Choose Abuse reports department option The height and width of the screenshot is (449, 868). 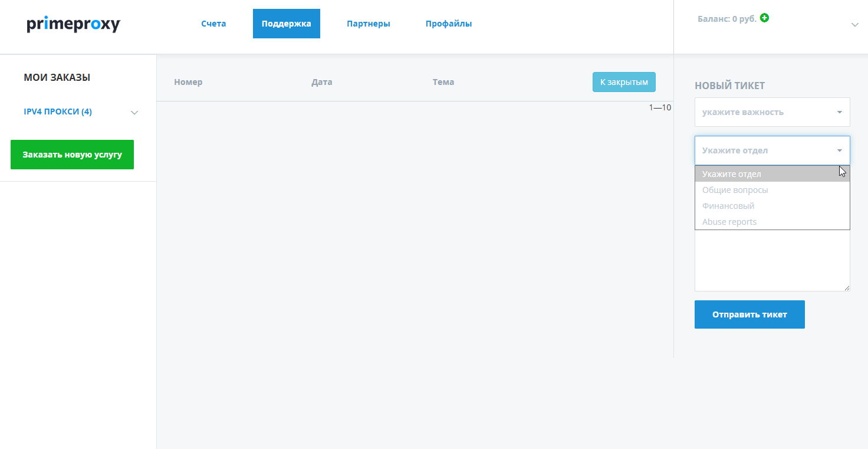[772, 222]
